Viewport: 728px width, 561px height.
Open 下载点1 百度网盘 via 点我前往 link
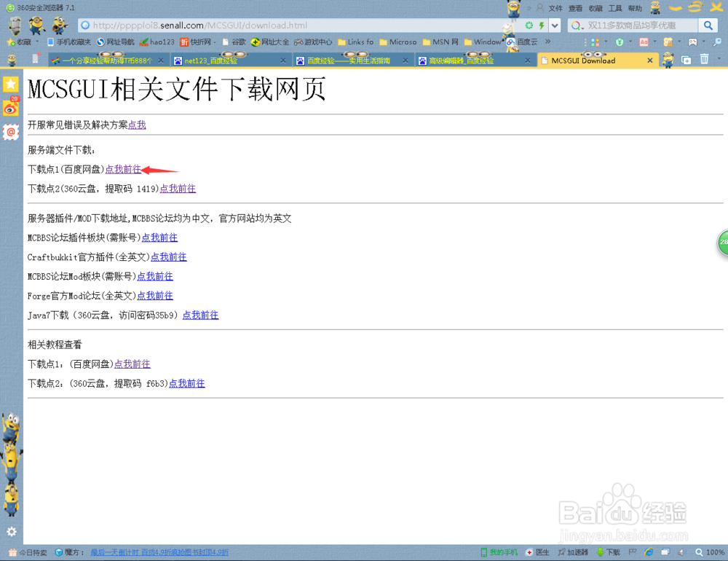coord(122,169)
